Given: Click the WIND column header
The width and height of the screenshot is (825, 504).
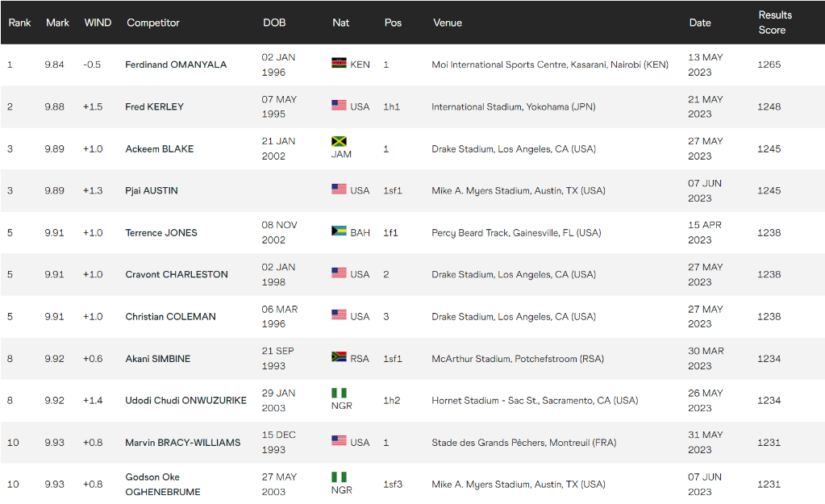Looking at the screenshot, I should (x=98, y=23).
